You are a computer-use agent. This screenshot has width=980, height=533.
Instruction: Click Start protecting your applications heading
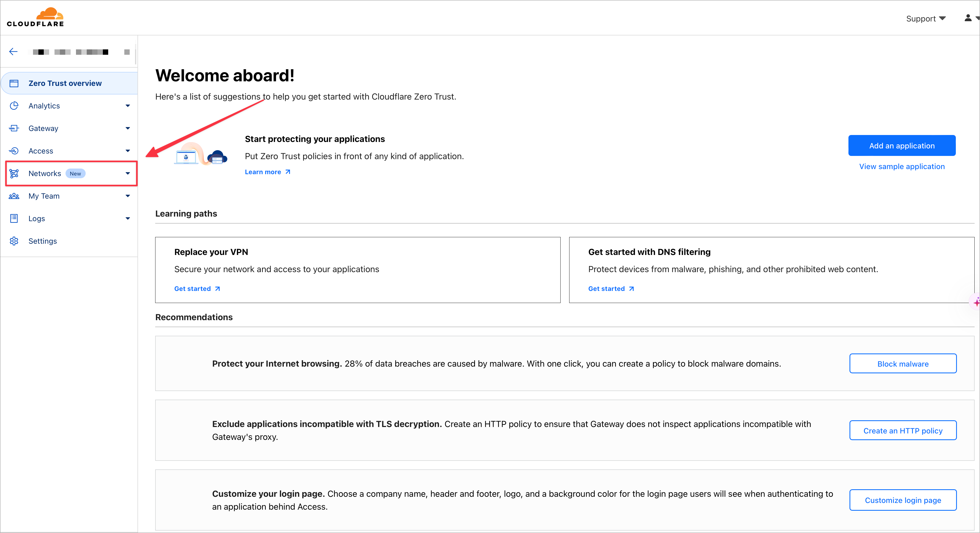coord(315,139)
